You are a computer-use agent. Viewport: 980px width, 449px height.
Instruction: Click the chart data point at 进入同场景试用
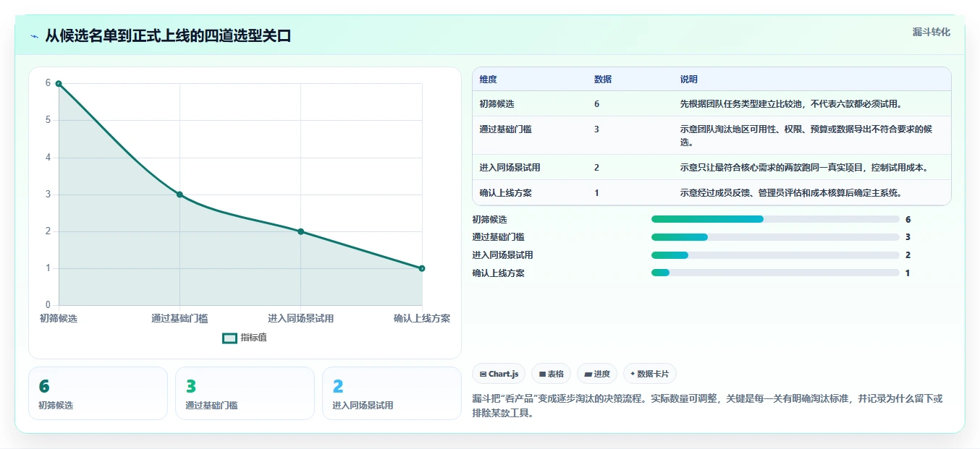(x=301, y=231)
